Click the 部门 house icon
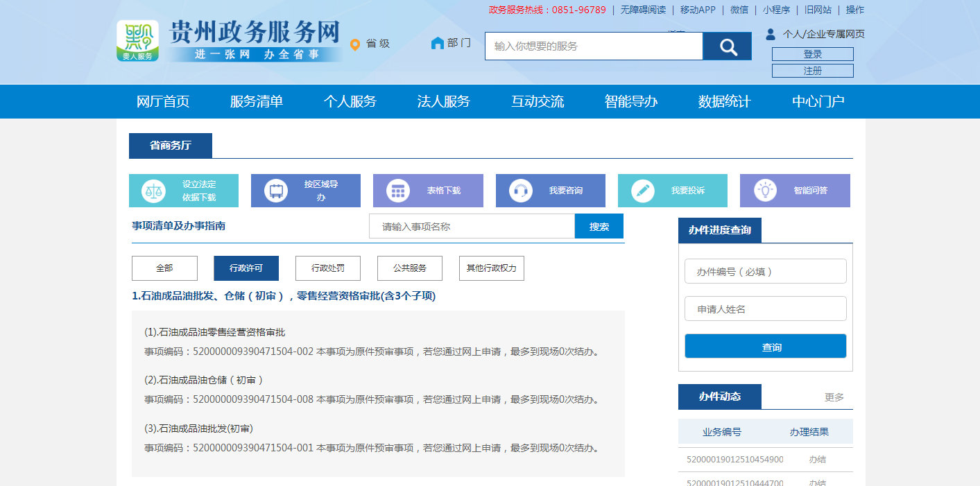The height and width of the screenshot is (486, 980). coord(437,43)
